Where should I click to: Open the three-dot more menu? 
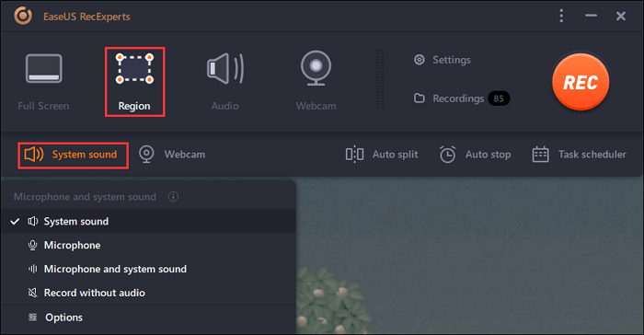(x=561, y=16)
